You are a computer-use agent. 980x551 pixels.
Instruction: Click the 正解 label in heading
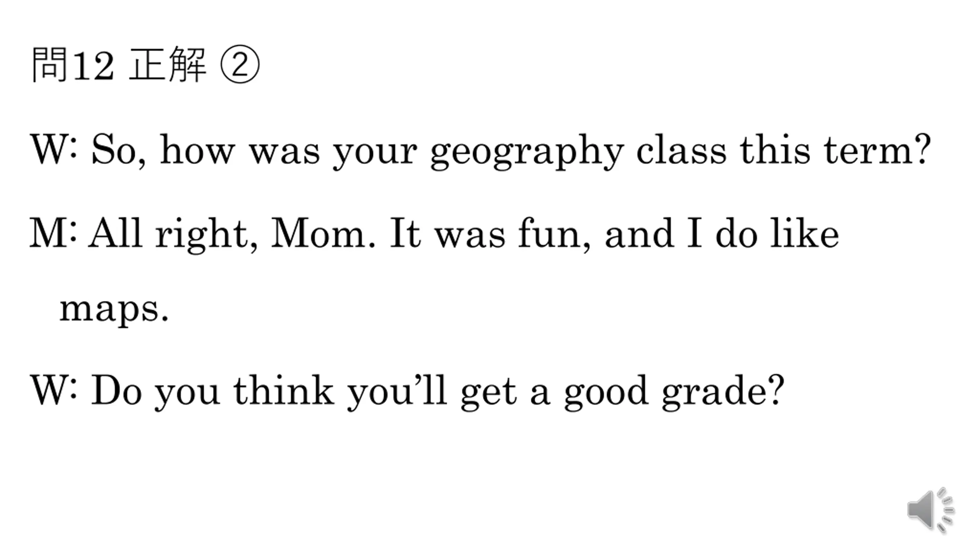pyautogui.click(x=168, y=64)
